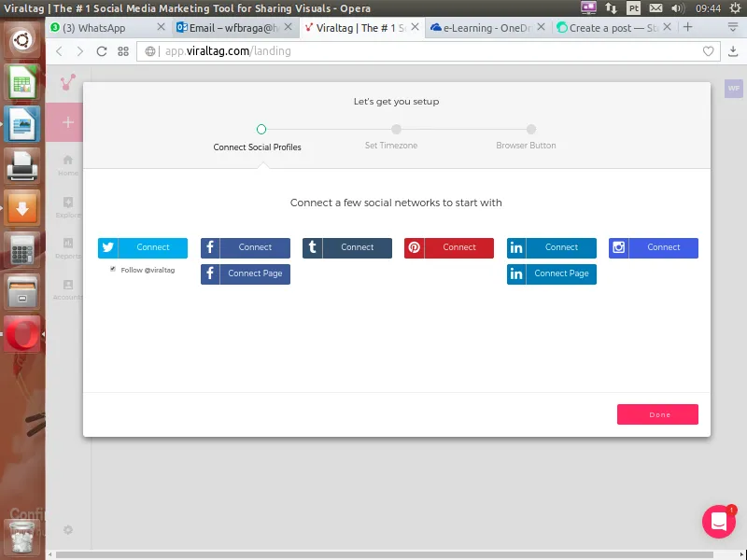Open the Pt keyboard layout indicator
The image size is (747, 560).
coord(634,7)
